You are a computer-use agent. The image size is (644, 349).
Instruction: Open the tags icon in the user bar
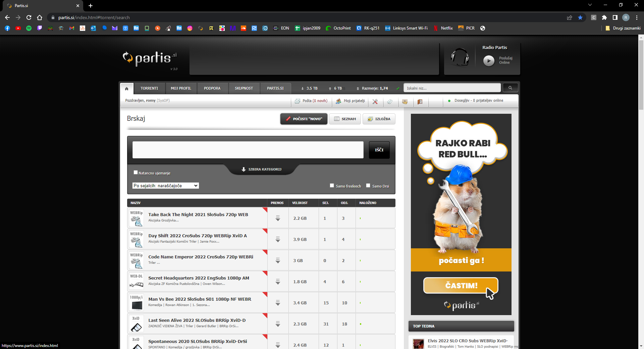pos(390,102)
